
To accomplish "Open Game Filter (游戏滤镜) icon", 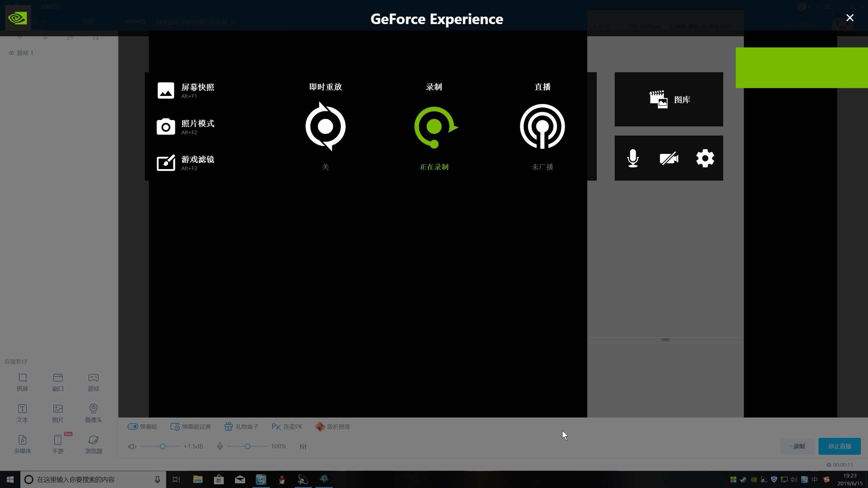I will [166, 163].
